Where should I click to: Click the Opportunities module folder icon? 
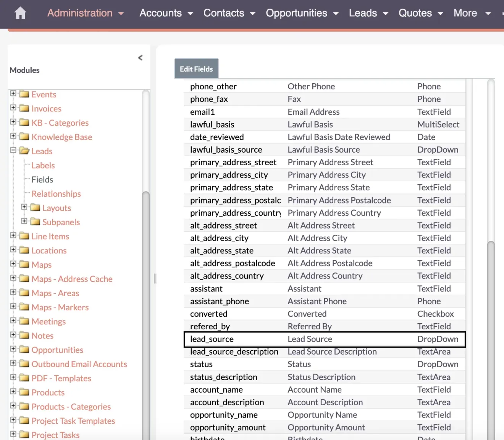click(x=24, y=350)
